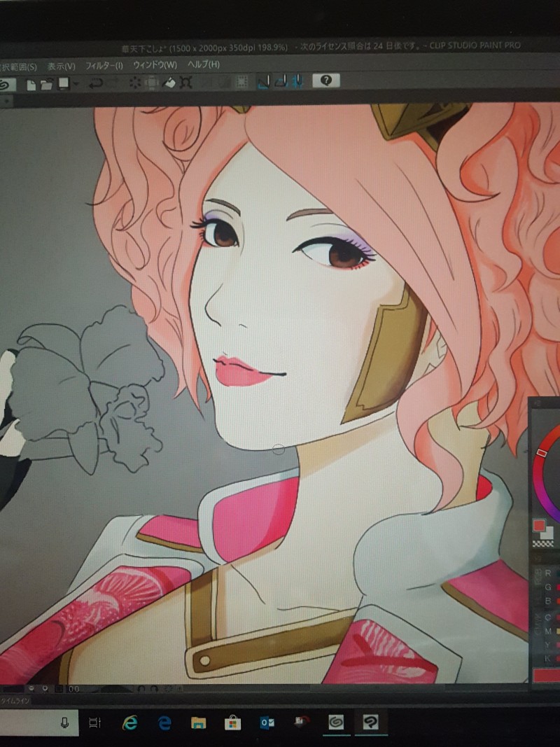
Task: Zoom out canvas with minus icon
Action: 31,688
